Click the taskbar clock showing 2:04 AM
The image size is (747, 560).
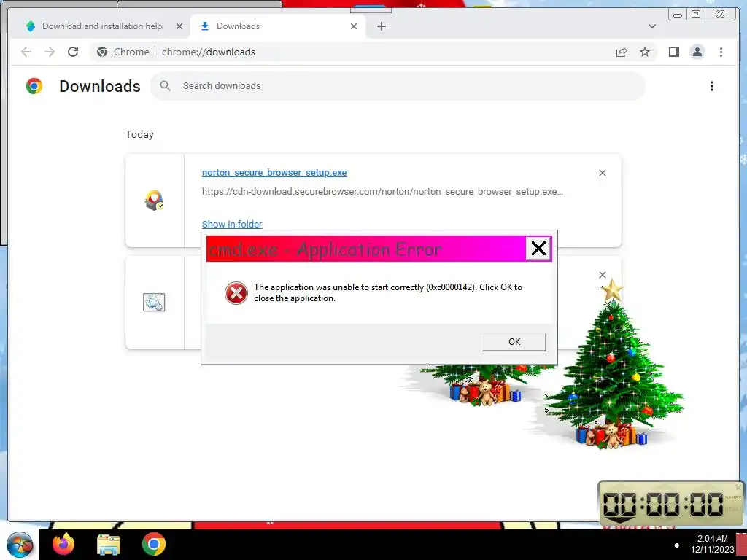tap(712, 544)
